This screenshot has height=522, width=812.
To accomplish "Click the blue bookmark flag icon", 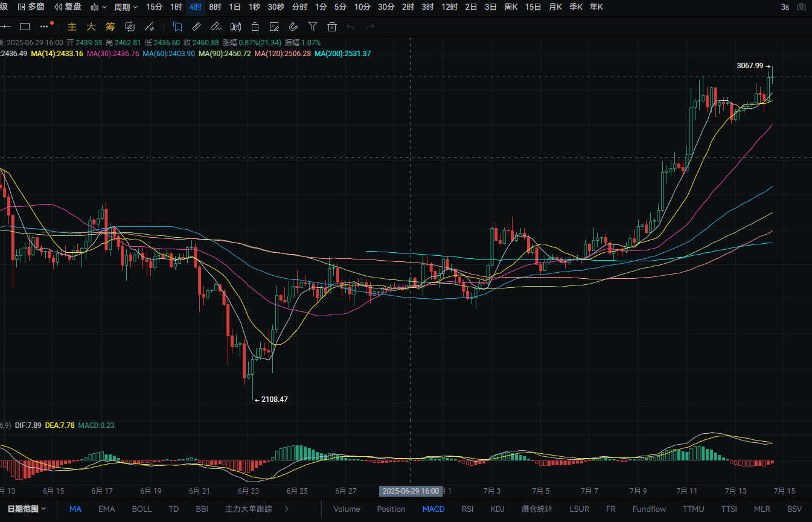I will [177, 27].
